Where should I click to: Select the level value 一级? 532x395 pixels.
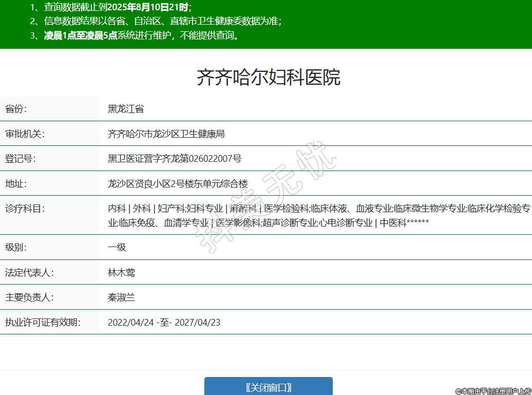(x=117, y=247)
